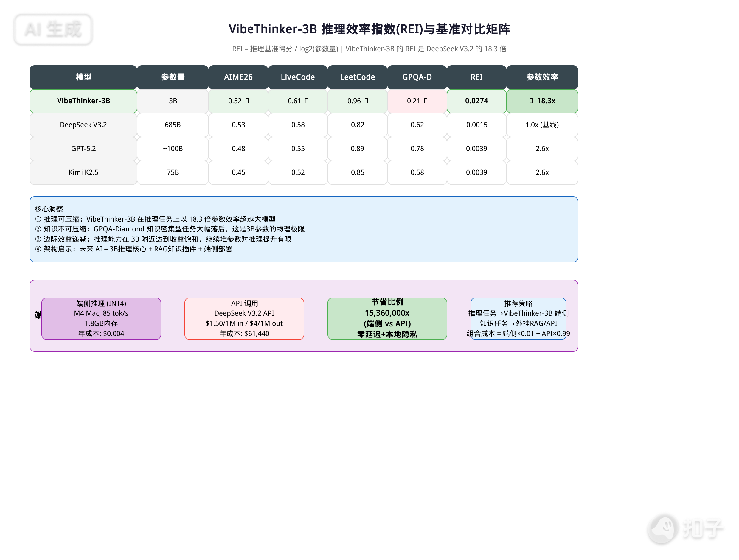This screenshot has width=739, height=560.
Task: Select the 'LeetCode' column header
Action: (x=358, y=77)
